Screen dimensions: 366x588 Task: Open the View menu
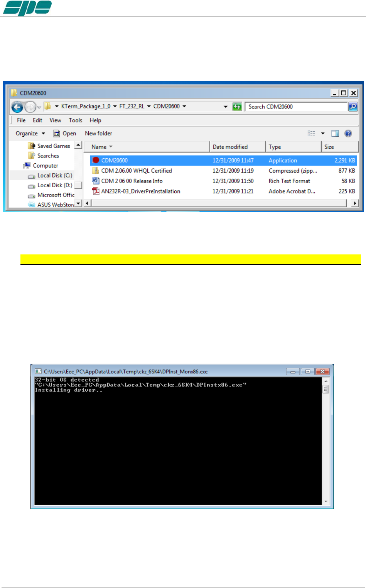[x=55, y=120]
